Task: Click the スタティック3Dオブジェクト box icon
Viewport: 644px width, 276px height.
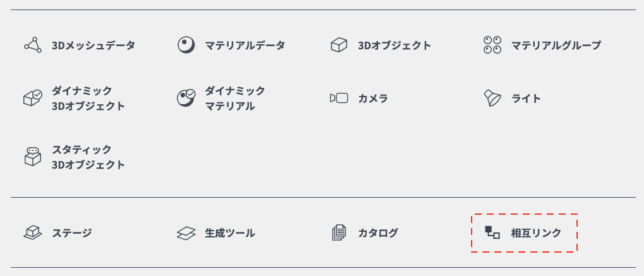Action: point(33,157)
